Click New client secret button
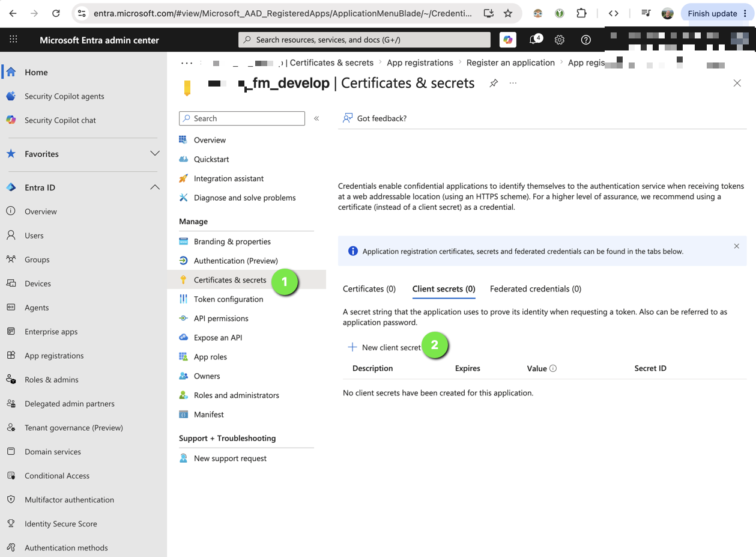 pyautogui.click(x=384, y=347)
